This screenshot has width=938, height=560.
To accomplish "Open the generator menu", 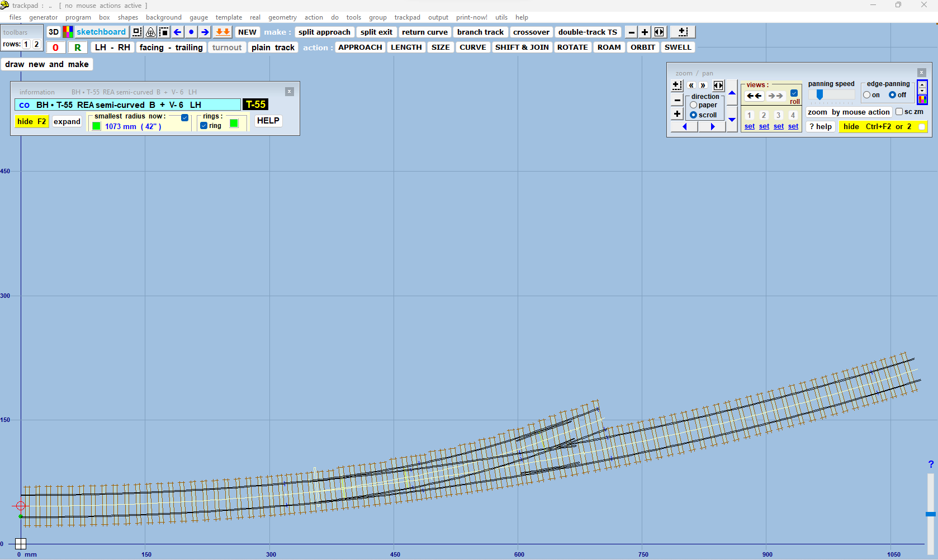I will (x=43, y=17).
